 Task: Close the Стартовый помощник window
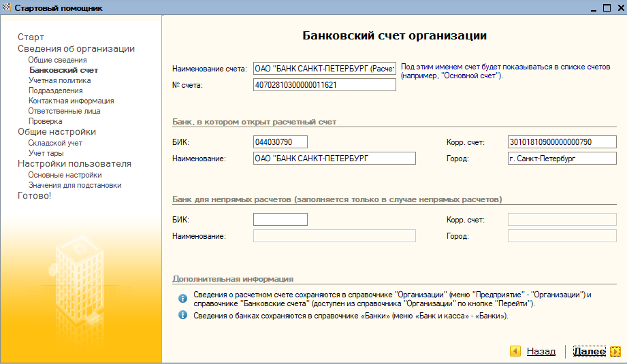[x=621, y=8]
